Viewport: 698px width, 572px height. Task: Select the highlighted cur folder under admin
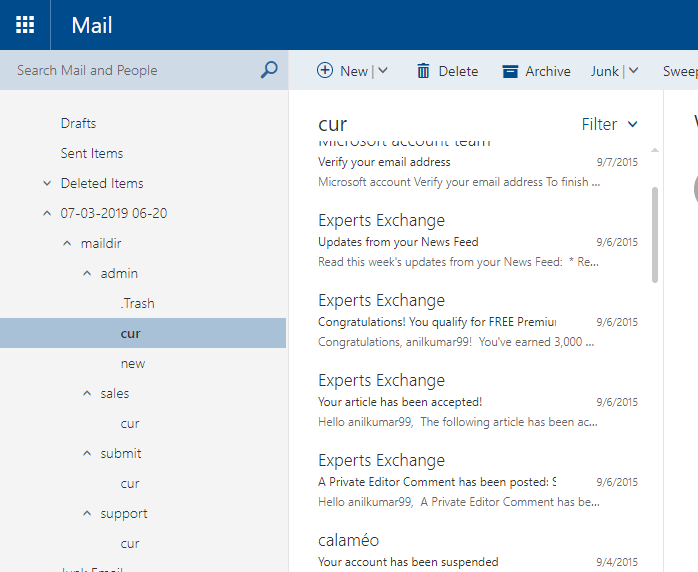click(143, 333)
